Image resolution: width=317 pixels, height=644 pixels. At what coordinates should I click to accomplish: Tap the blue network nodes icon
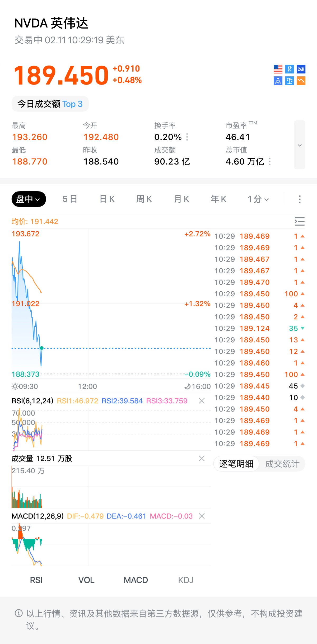[x=278, y=81]
